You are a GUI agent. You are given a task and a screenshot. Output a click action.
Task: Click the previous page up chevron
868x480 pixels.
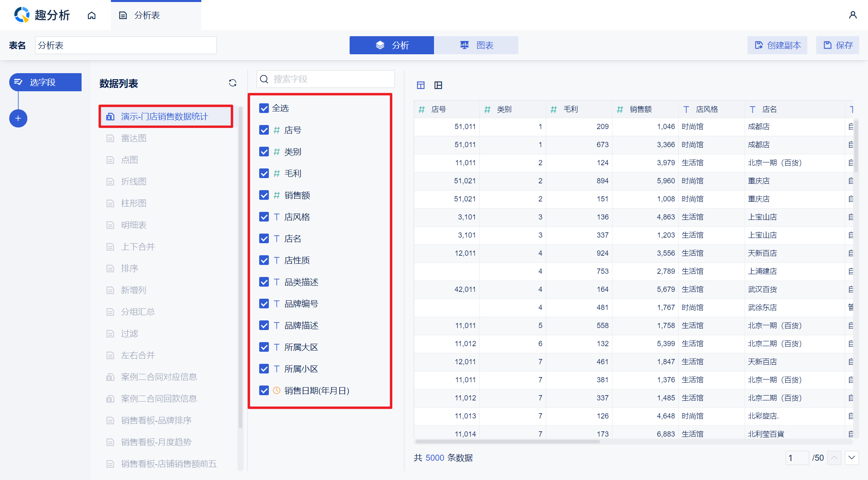tap(834, 457)
